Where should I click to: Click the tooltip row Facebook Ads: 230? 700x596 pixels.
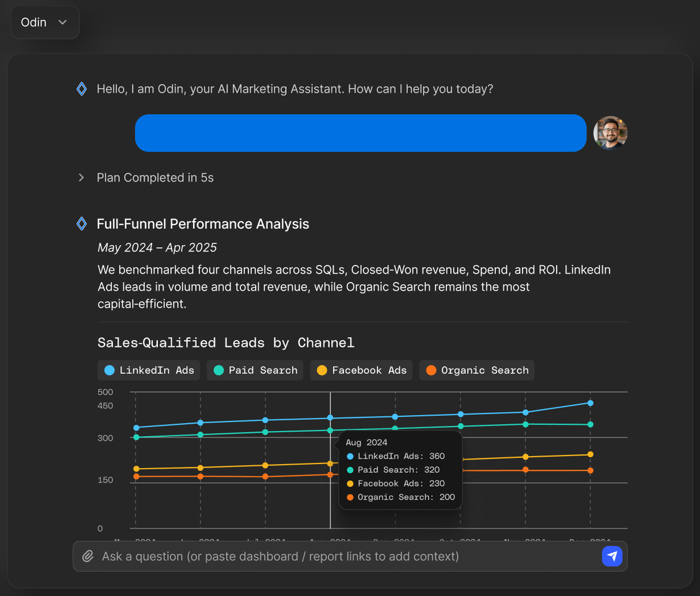tap(396, 484)
